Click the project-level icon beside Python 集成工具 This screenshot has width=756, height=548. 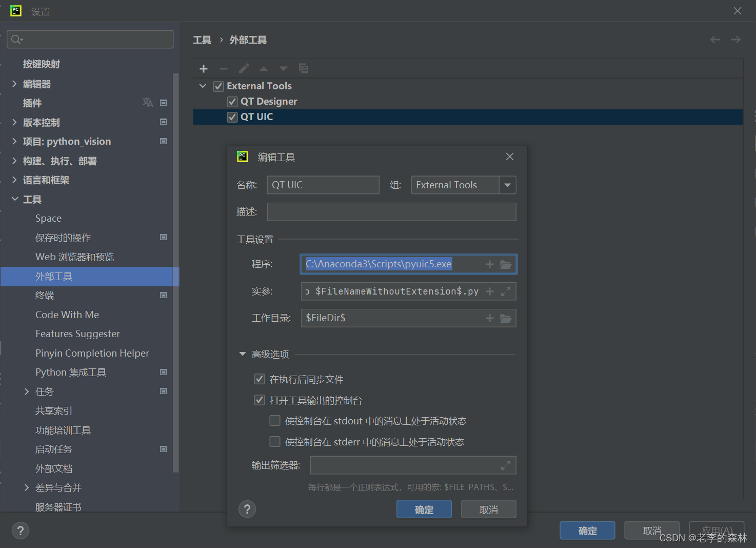163,372
